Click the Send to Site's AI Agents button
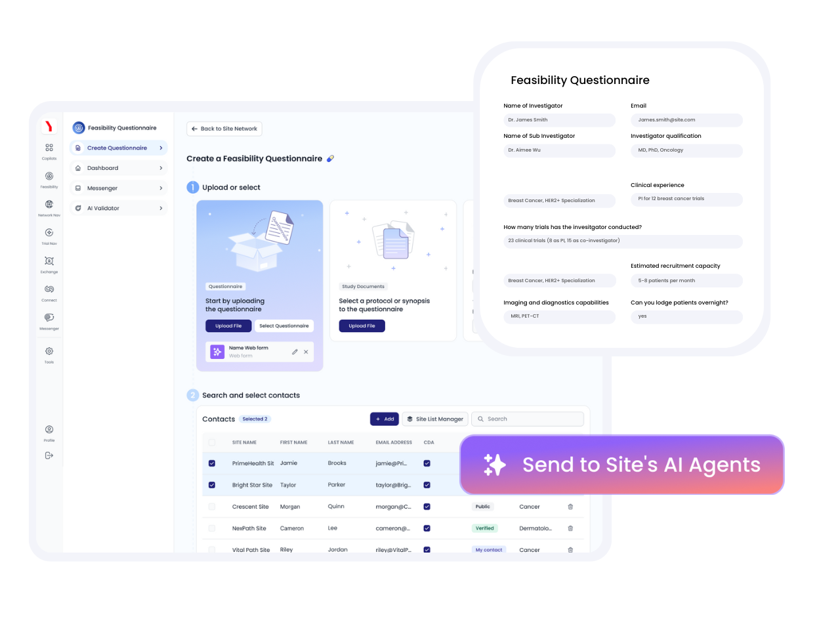 tap(621, 465)
